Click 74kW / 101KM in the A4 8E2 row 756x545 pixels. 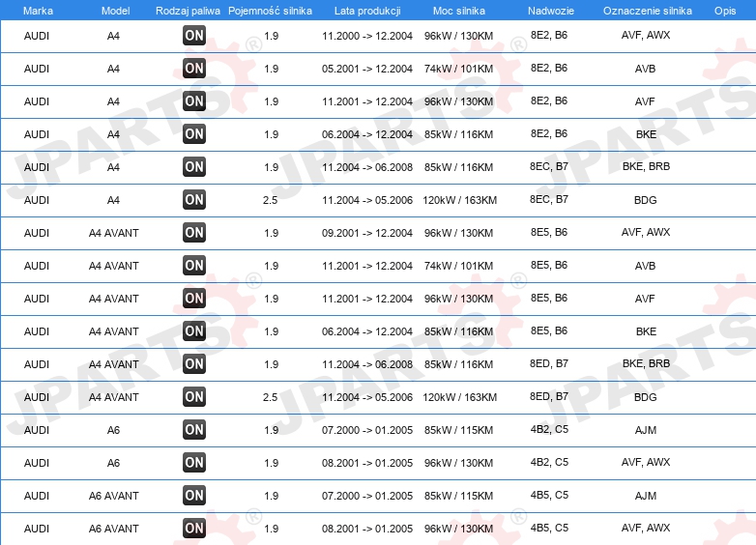pyautogui.click(x=458, y=69)
